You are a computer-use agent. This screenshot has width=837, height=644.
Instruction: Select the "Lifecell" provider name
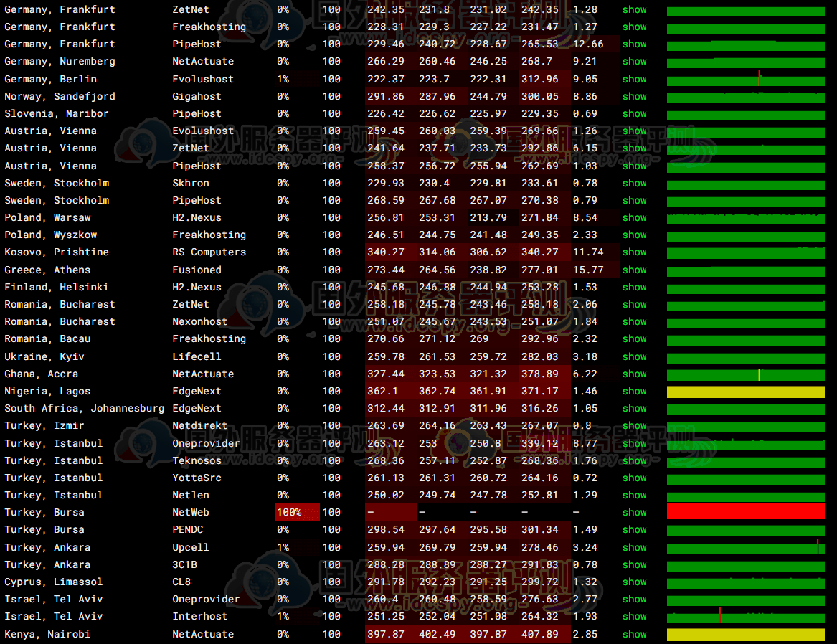point(197,356)
